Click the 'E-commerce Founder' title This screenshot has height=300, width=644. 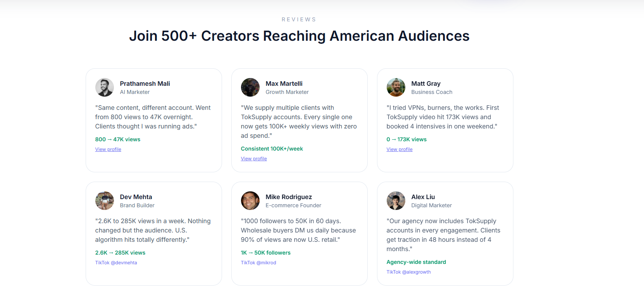[x=293, y=205]
